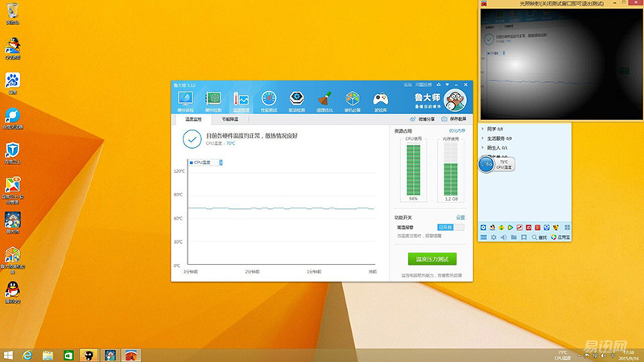Open 问题反馈 link in title bar

pyautogui.click(x=423, y=85)
